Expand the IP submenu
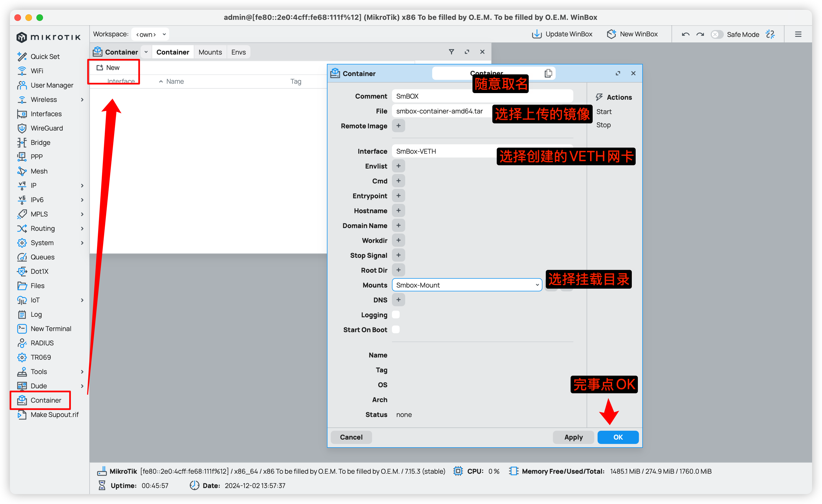 point(82,186)
